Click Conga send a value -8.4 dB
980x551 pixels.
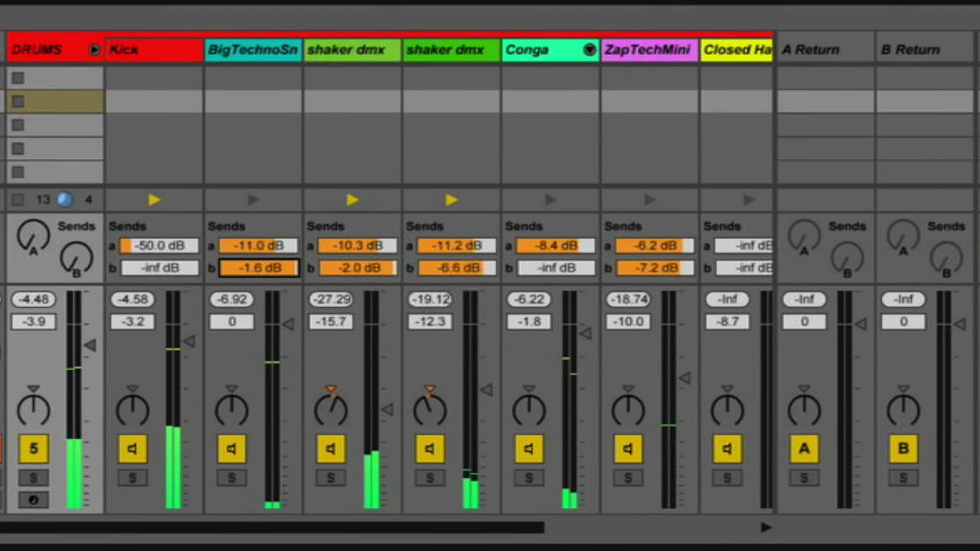[x=555, y=246]
